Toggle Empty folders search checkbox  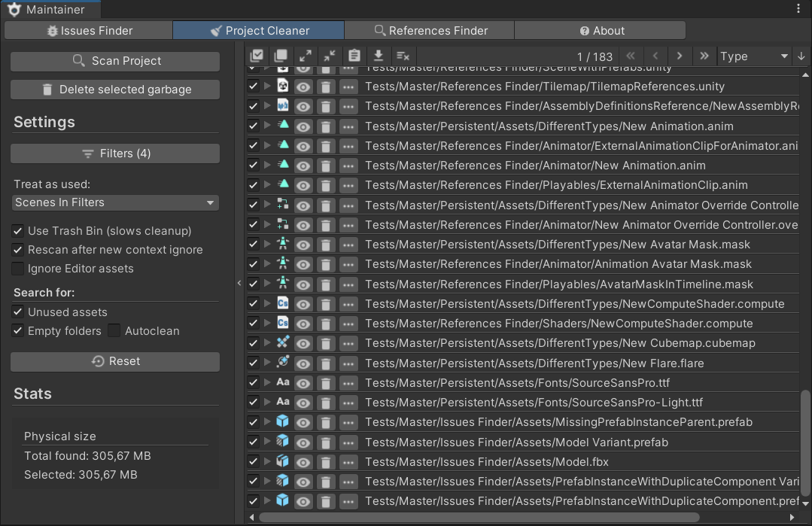pos(17,331)
